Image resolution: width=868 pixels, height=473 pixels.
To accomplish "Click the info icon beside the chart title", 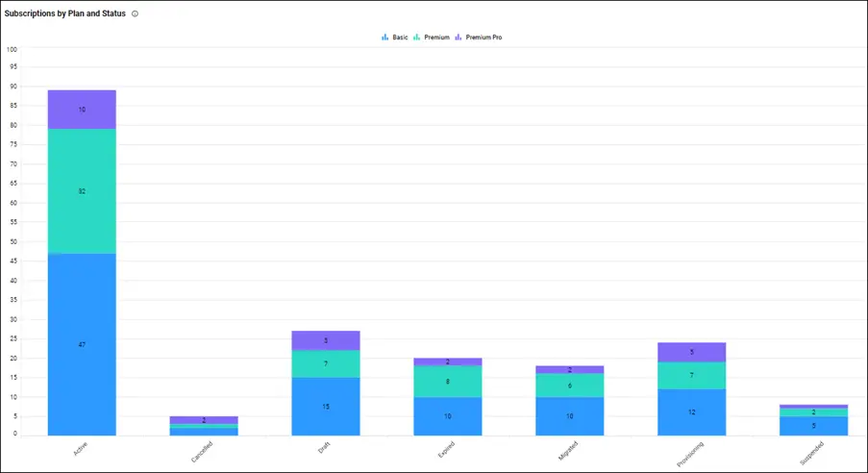I will pyautogui.click(x=135, y=13).
